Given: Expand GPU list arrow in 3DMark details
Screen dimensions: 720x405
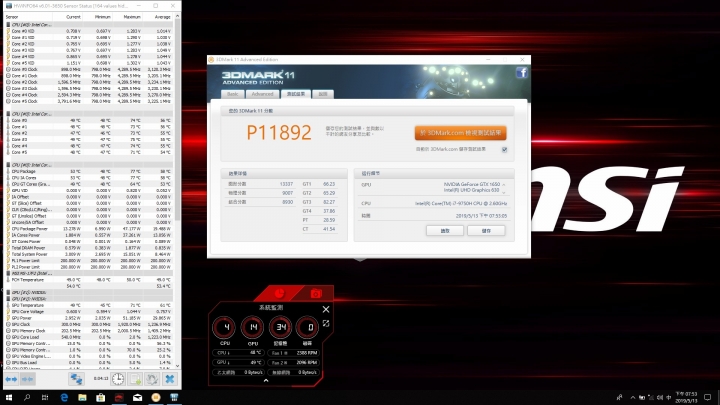Looking at the screenshot, I should pyautogui.click(x=504, y=185).
